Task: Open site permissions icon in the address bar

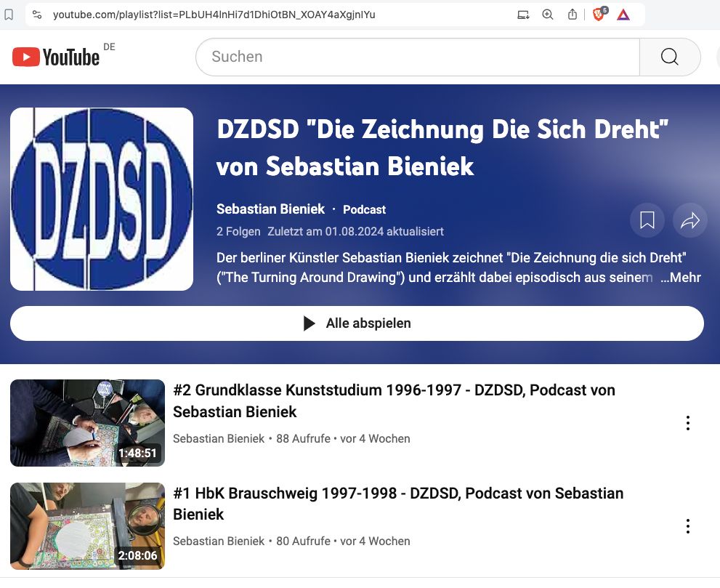Action: (x=37, y=14)
